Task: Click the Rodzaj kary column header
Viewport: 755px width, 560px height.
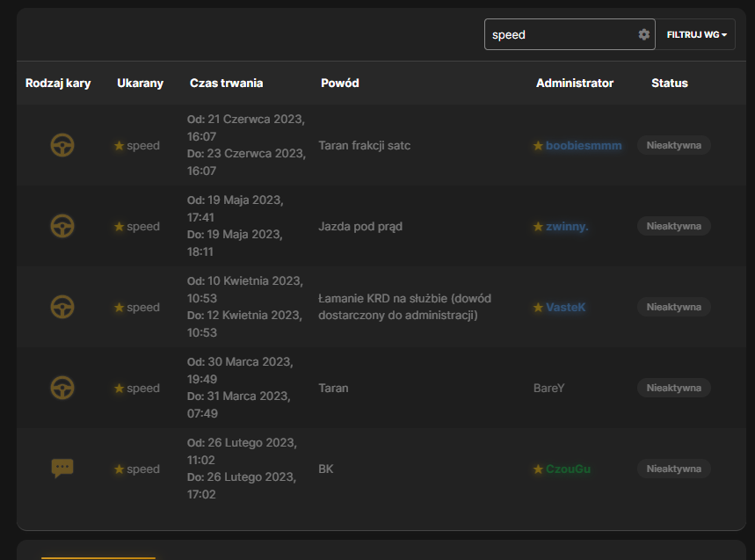Action: pyautogui.click(x=58, y=83)
